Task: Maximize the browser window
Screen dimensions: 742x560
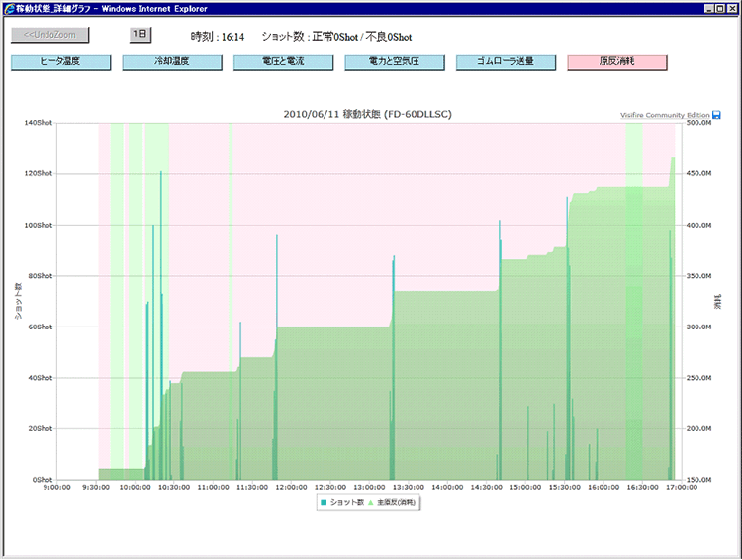Action: pos(720,7)
